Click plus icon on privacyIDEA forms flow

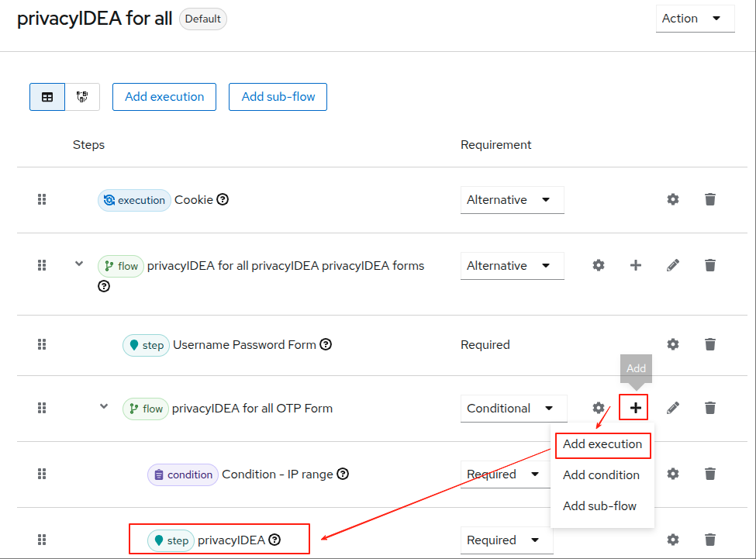(x=636, y=265)
